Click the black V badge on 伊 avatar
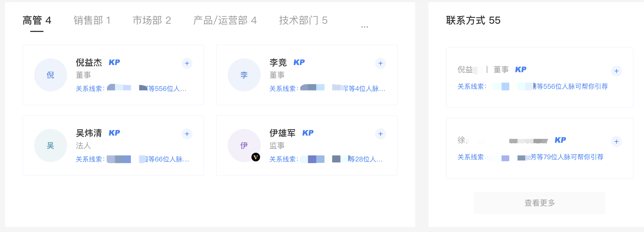 pyautogui.click(x=256, y=157)
